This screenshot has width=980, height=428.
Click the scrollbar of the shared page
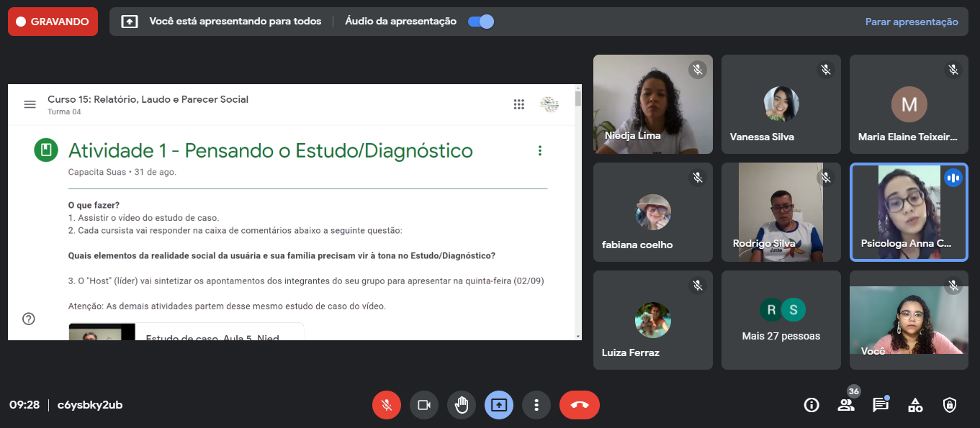[577, 216]
